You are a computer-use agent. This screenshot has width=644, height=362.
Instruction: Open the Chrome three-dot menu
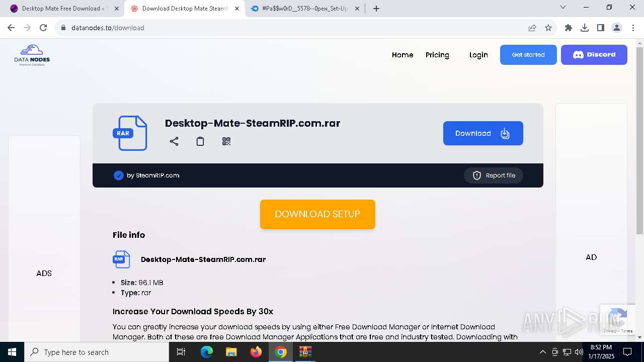[x=633, y=28]
